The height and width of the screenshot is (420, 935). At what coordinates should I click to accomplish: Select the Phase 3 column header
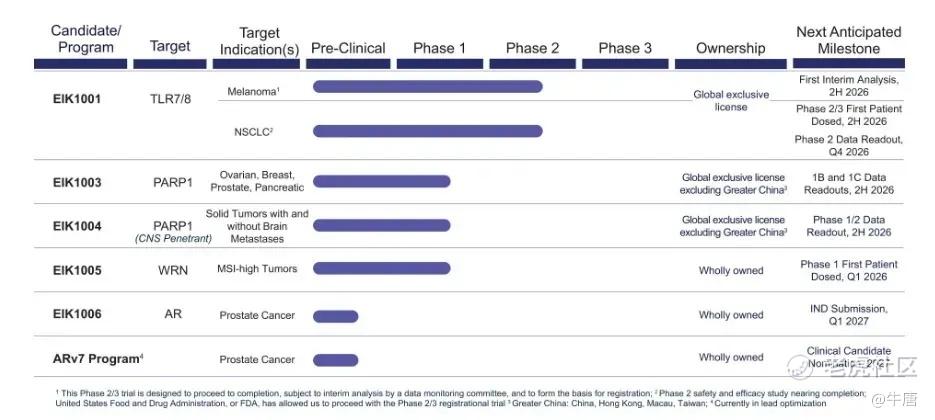click(x=625, y=48)
